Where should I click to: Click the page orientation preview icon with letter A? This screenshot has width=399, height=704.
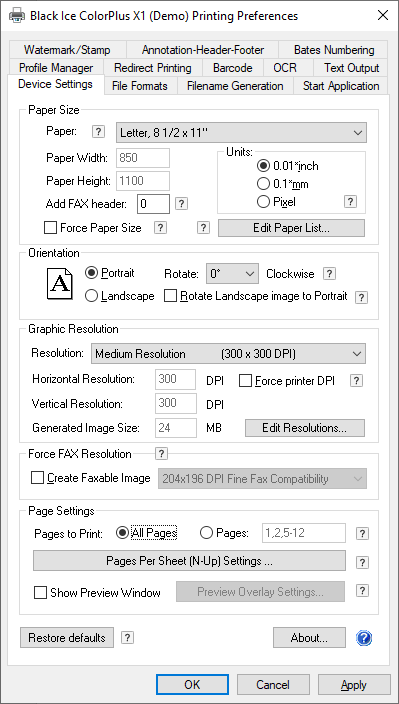click(59, 284)
